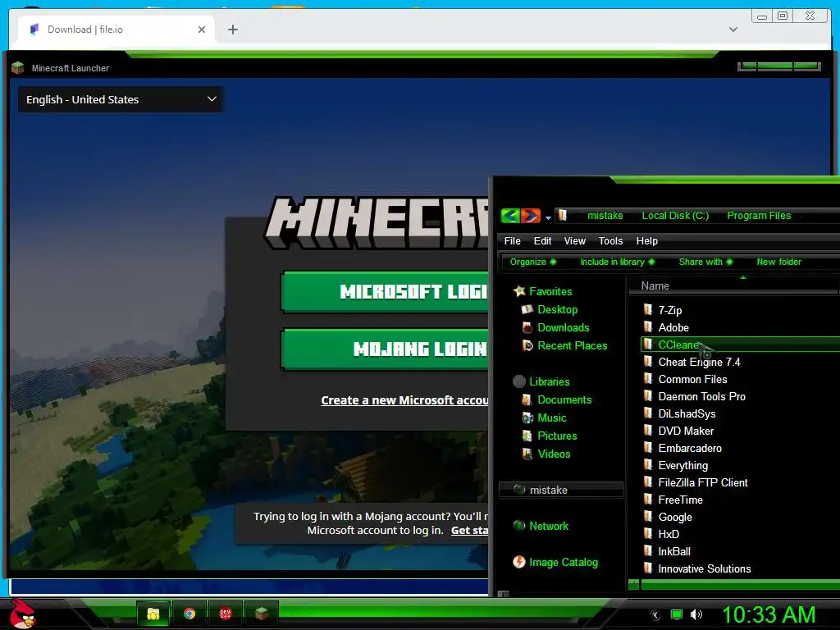Open the Help menu in Explorer

click(x=646, y=241)
